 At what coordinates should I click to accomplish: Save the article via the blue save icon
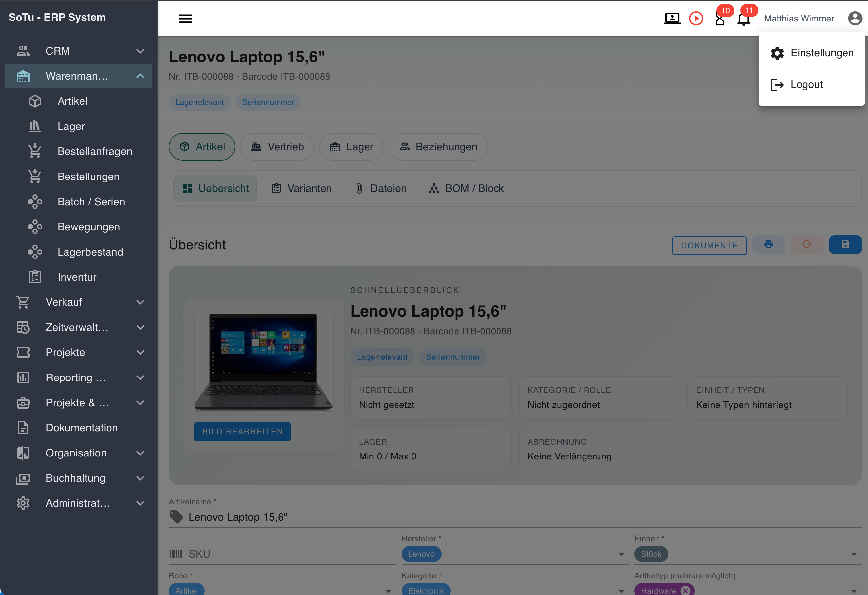pyautogui.click(x=846, y=245)
